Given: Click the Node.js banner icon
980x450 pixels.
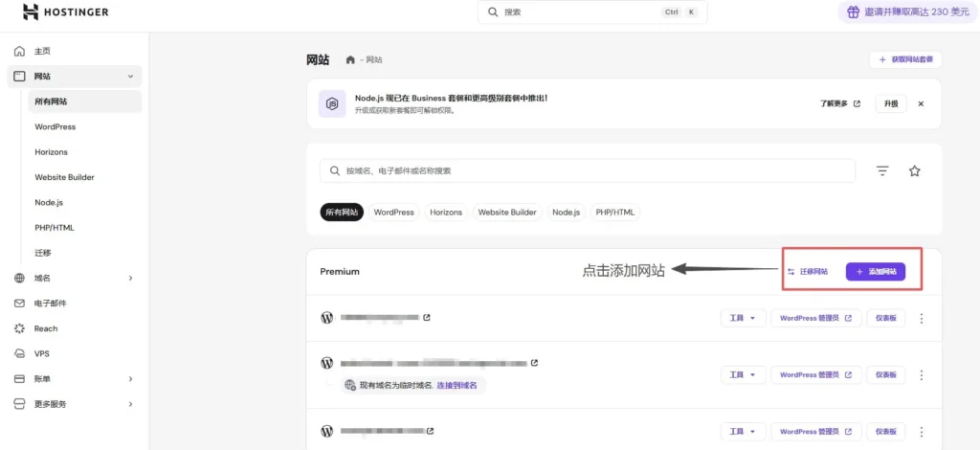Looking at the screenshot, I should (x=333, y=103).
